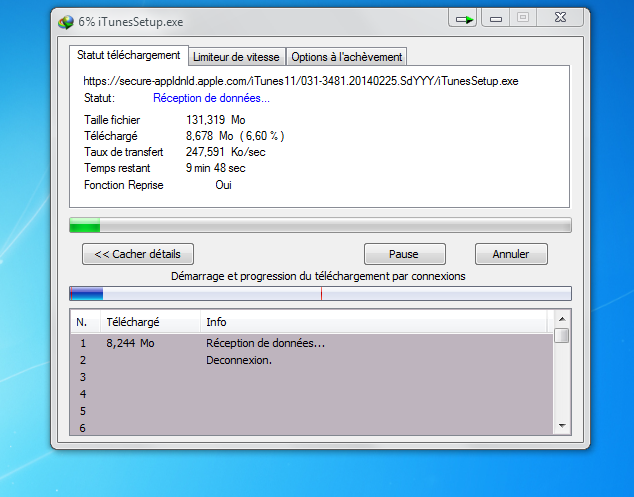
Task: Click the green arrow send-to-tray button
Action: pyautogui.click(x=463, y=19)
